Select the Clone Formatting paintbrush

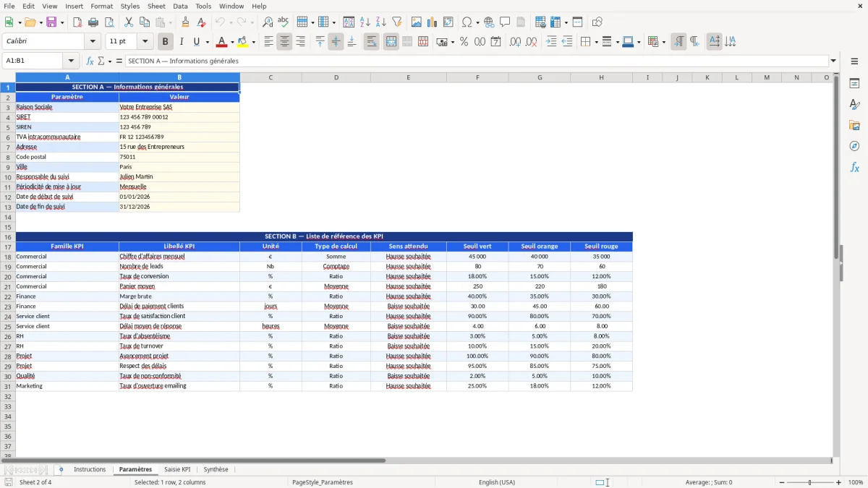click(186, 22)
